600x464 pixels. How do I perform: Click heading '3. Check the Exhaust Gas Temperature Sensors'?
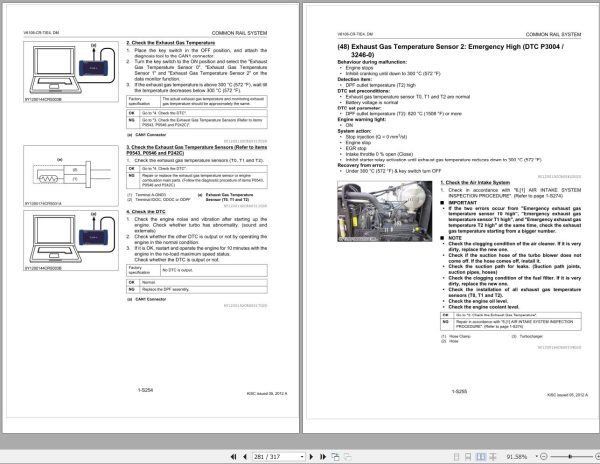coord(197,150)
